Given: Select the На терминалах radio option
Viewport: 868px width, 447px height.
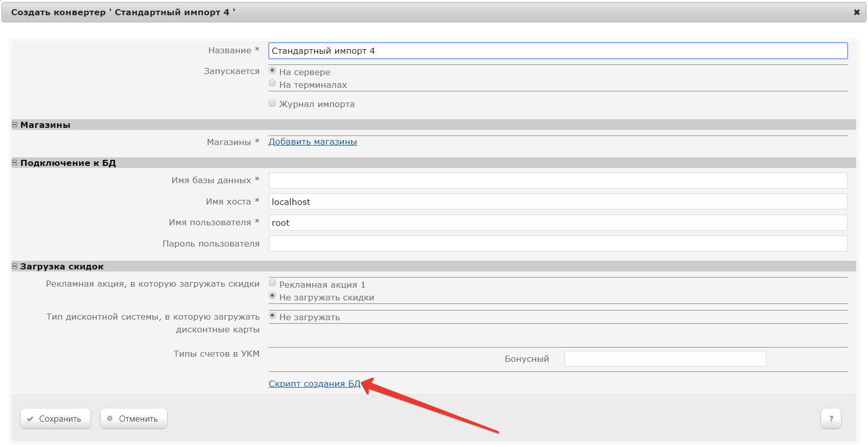Looking at the screenshot, I should click(272, 83).
